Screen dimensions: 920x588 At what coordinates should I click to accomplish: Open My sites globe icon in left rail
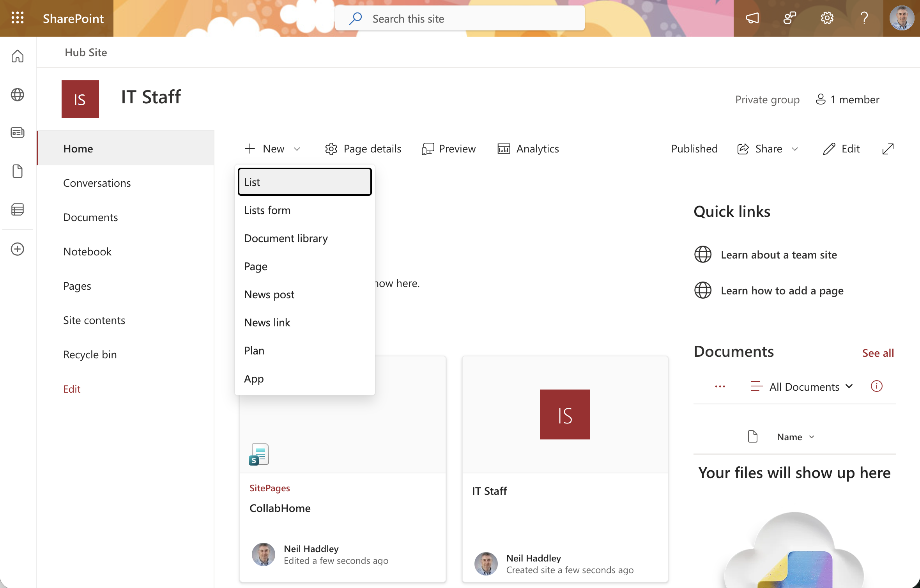pyautogui.click(x=18, y=94)
